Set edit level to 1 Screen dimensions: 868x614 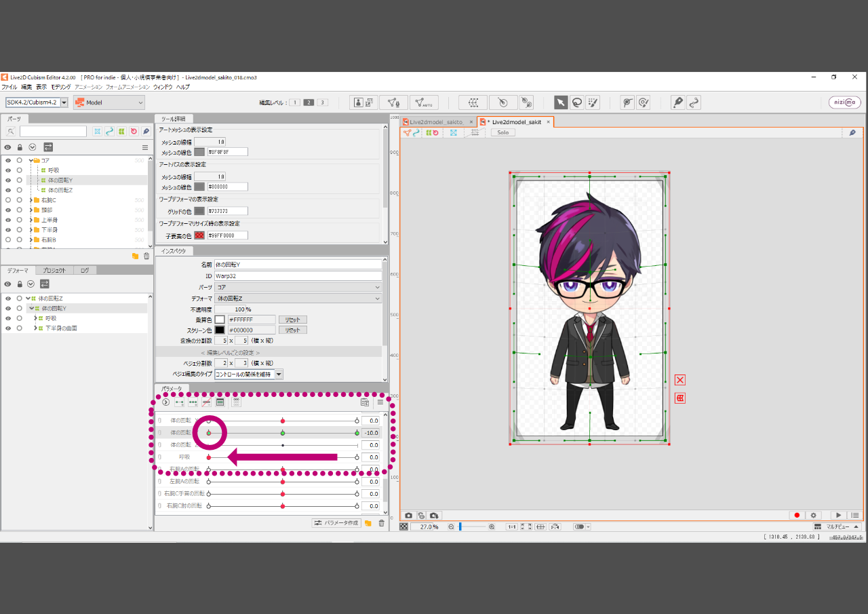point(295,102)
